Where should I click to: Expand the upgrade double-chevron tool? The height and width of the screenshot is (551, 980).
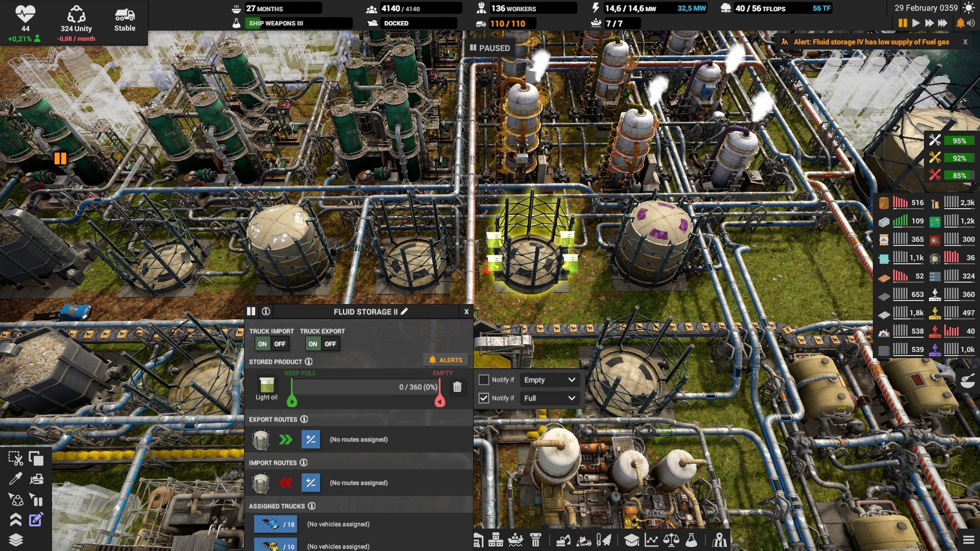pyautogui.click(x=15, y=519)
